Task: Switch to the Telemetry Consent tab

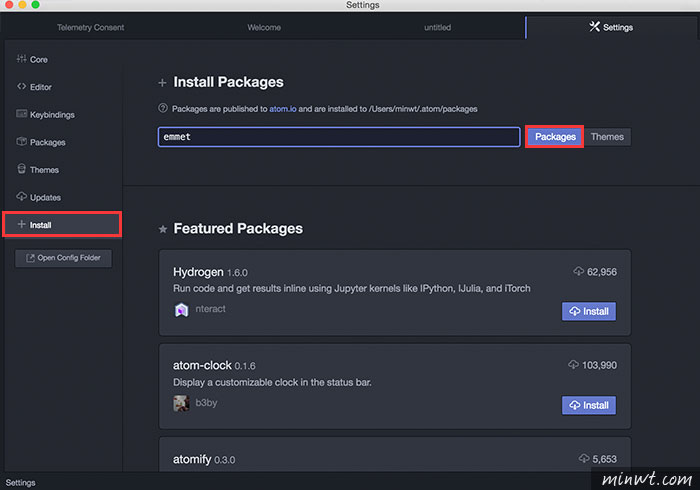Action: click(91, 28)
